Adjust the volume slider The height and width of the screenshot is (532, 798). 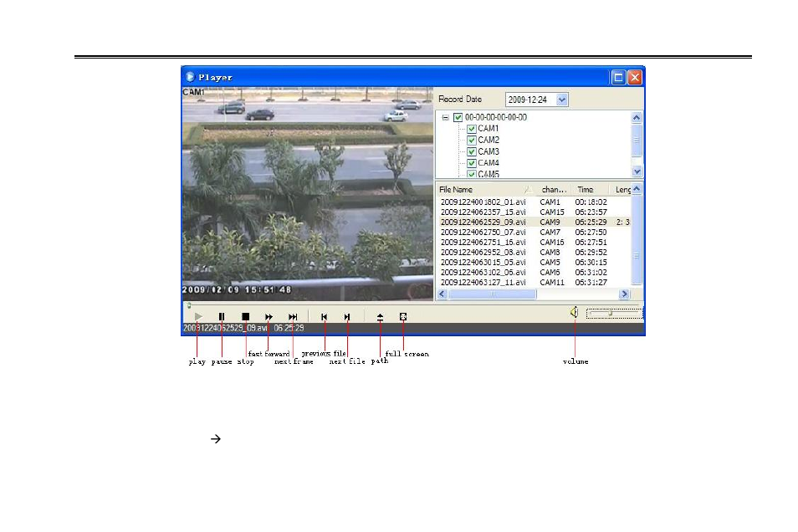coord(614,314)
